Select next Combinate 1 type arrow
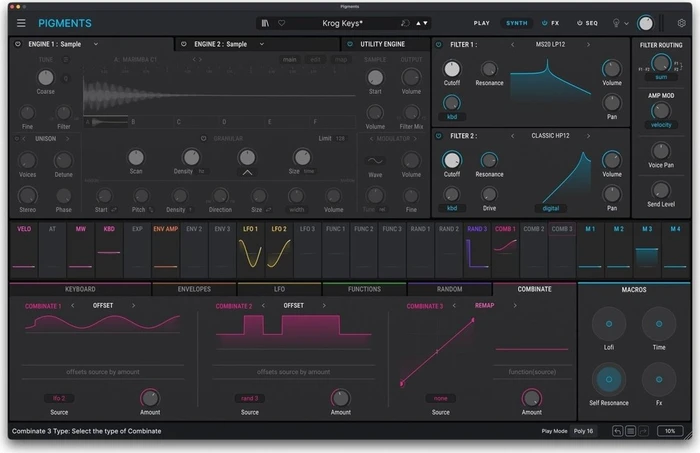This screenshot has height=453, width=700. (x=133, y=306)
